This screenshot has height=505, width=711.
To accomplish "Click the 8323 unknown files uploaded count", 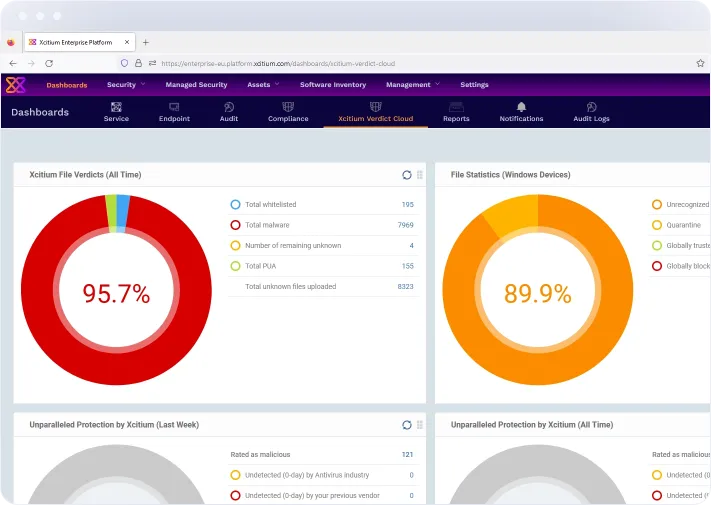I will (x=405, y=286).
